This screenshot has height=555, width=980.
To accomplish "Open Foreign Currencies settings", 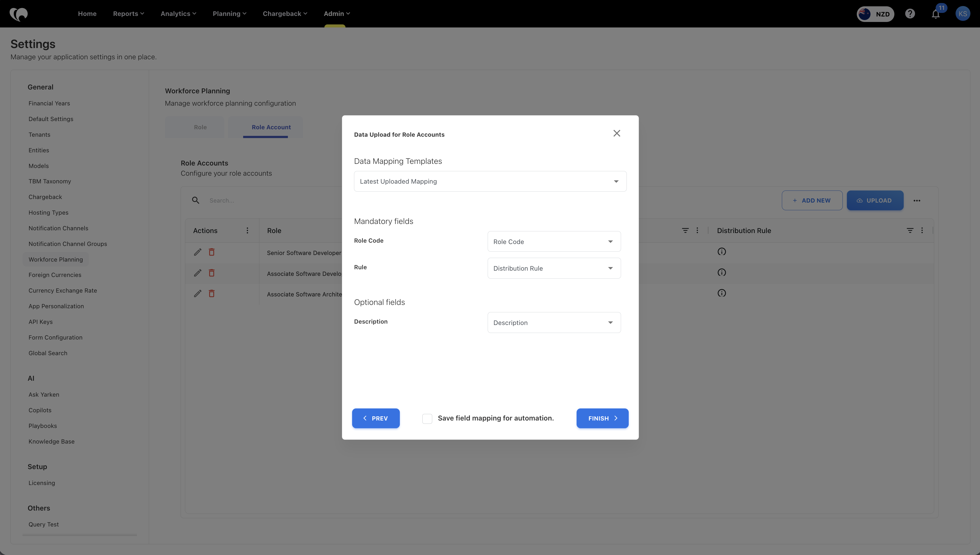I will click(x=55, y=275).
